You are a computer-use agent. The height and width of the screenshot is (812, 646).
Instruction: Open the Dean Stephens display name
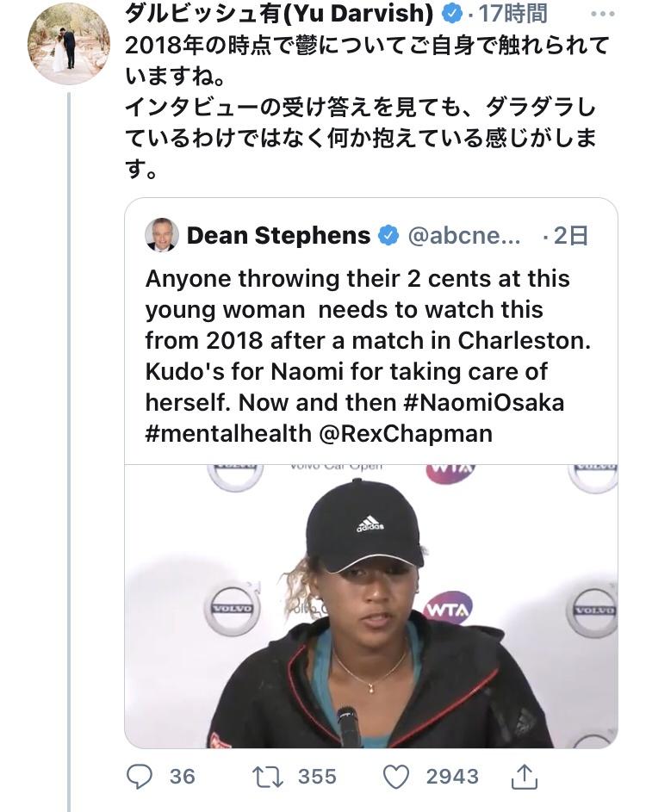coord(279,236)
